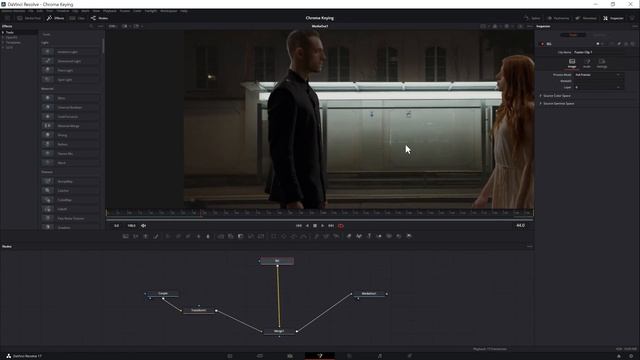Add a Renderer3D node from toolbar
This screenshot has height=360, width=640.
point(409,236)
